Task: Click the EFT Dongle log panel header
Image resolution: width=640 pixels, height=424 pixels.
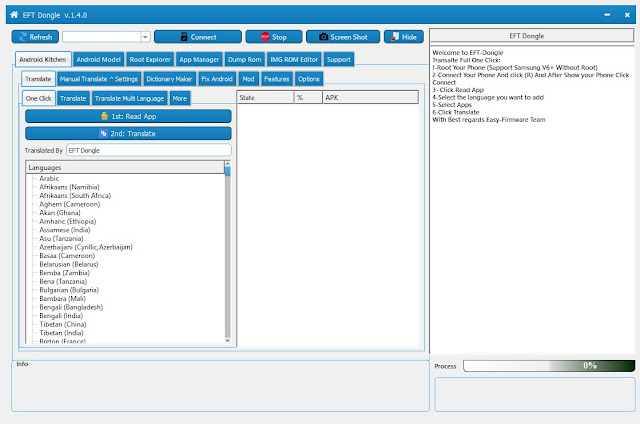Action: [532, 36]
